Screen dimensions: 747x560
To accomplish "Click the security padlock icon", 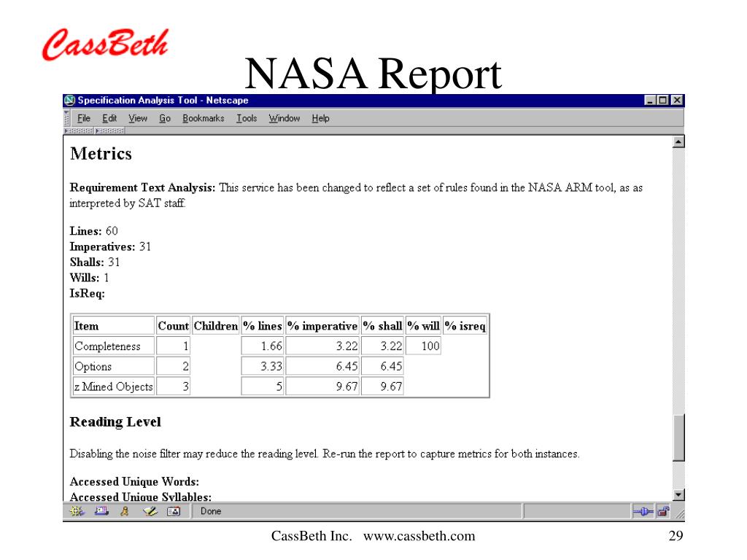I will point(663,512).
